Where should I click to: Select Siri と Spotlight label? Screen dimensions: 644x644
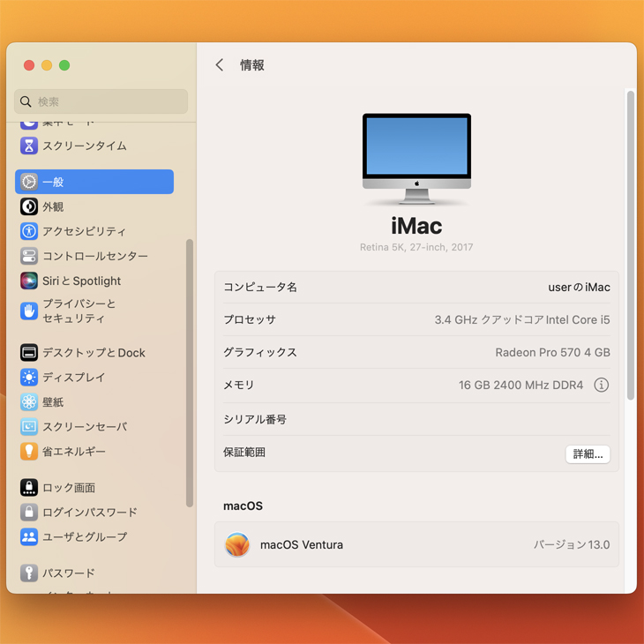[x=82, y=281]
